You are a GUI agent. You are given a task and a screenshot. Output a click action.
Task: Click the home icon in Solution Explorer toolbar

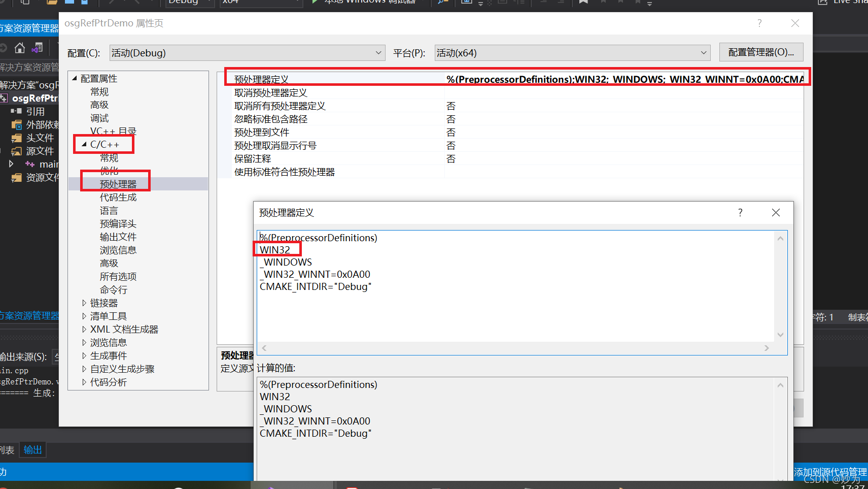pos(20,48)
